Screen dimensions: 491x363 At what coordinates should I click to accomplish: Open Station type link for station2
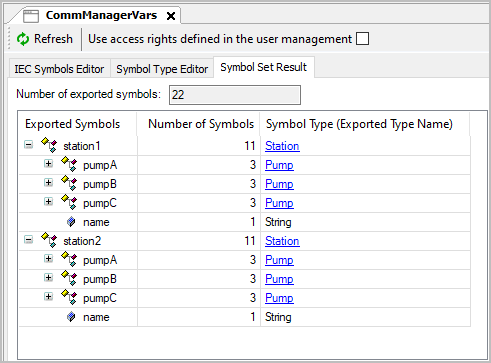coord(282,241)
